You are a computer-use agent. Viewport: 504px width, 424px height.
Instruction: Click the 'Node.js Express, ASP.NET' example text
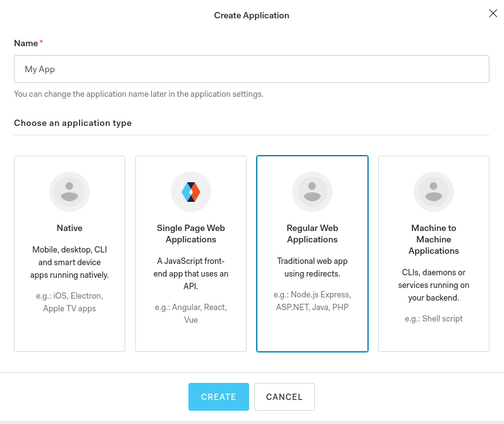pos(312,301)
